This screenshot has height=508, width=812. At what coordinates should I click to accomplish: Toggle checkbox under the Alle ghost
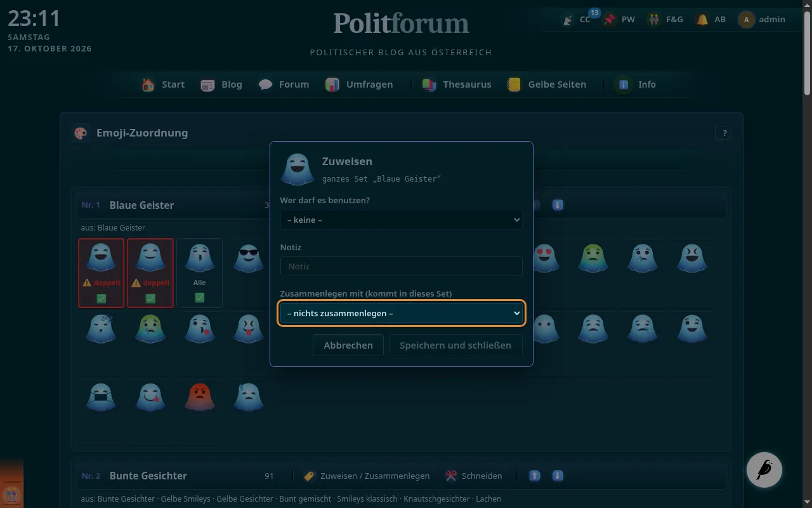pos(199,298)
